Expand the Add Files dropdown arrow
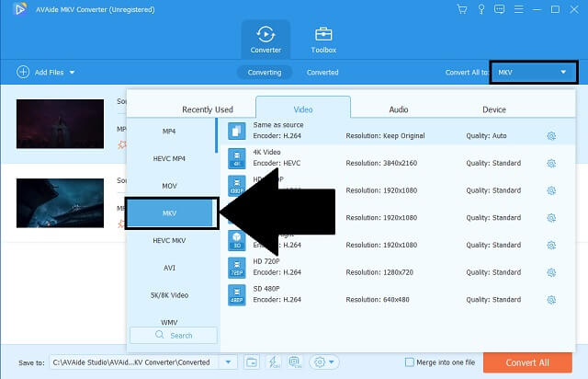 pos(72,73)
